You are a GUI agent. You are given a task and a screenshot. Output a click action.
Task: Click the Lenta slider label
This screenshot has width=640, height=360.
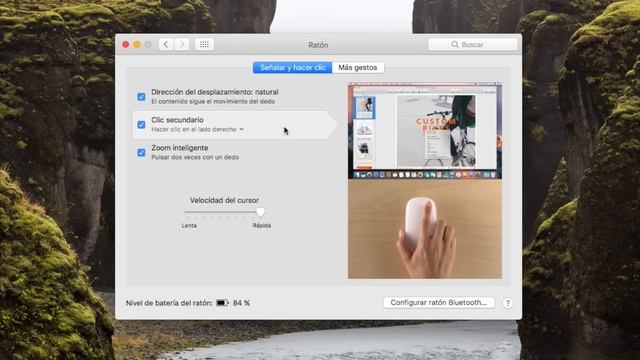coord(189,225)
